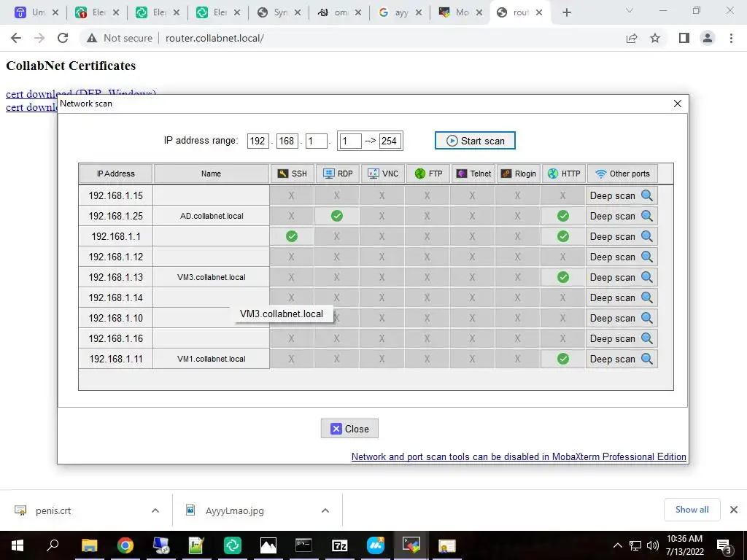Image resolution: width=747 pixels, height=560 pixels.
Task: Click green HTTP check for 192.168.1.1
Action: [x=563, y=236]
